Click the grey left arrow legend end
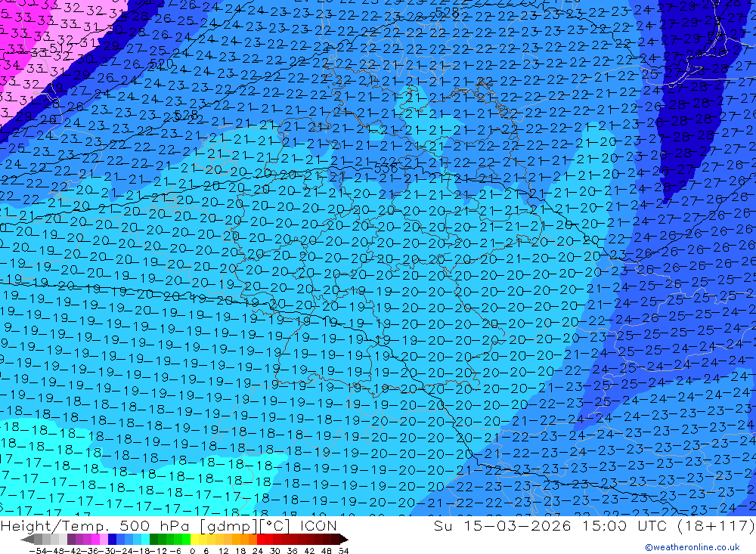Screen dimensions: 756x554 [27, 539]
